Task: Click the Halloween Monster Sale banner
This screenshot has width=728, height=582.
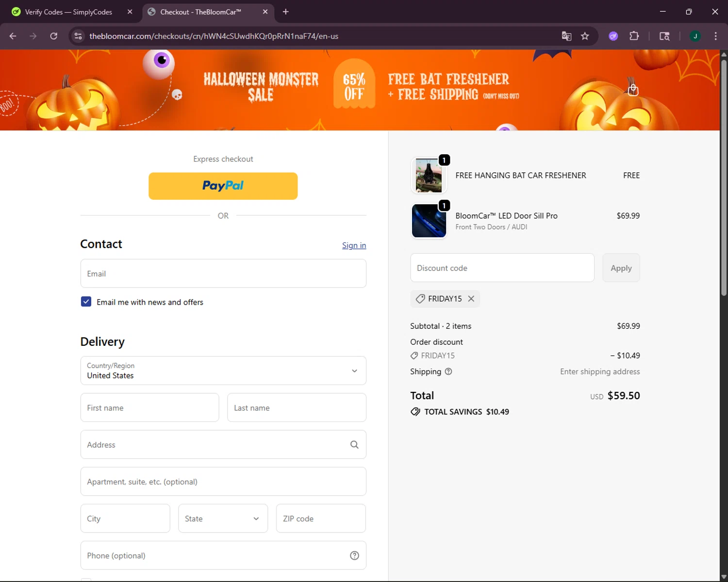Action: 360,90
